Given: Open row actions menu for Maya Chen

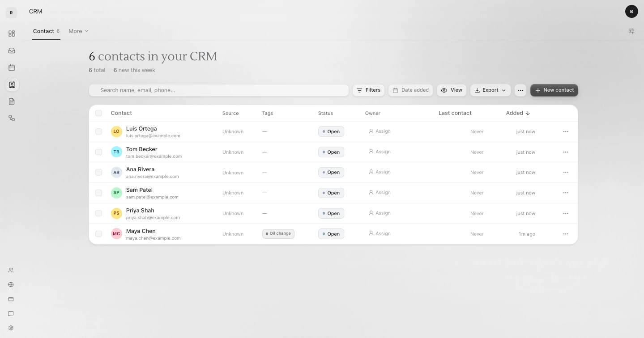Looking at the screenshot, I should point(566,234).
